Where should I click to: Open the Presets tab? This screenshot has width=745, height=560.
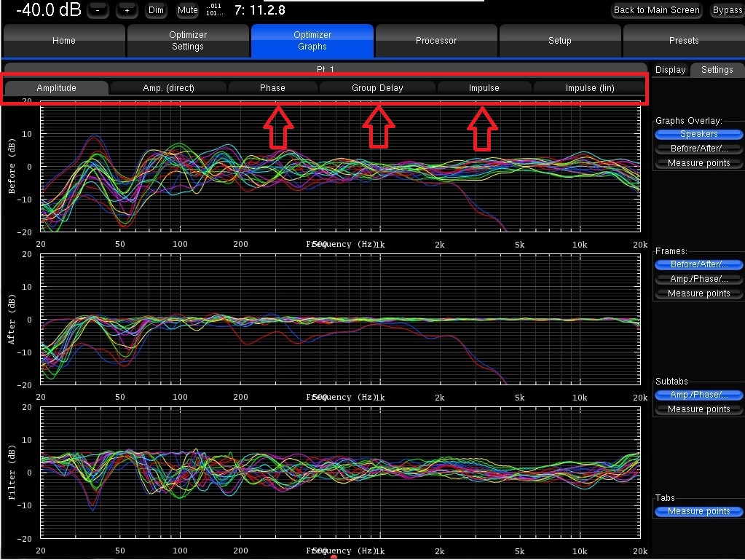683,41
